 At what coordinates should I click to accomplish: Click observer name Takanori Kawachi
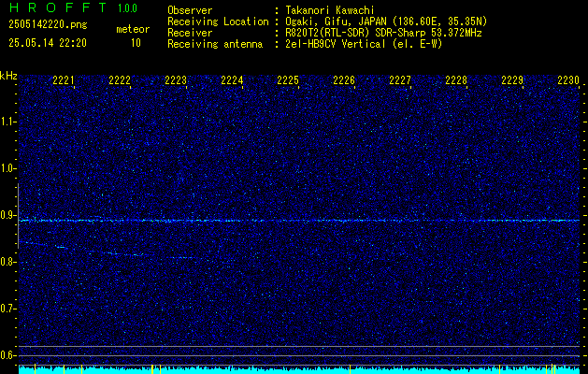pos(330,10)
